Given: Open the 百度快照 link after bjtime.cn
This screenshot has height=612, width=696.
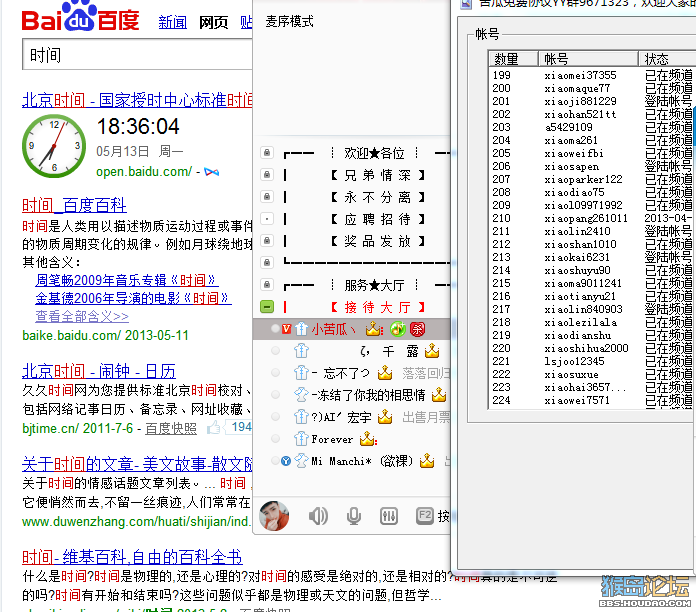Looking at the screenshot, I should click(171, 428).
